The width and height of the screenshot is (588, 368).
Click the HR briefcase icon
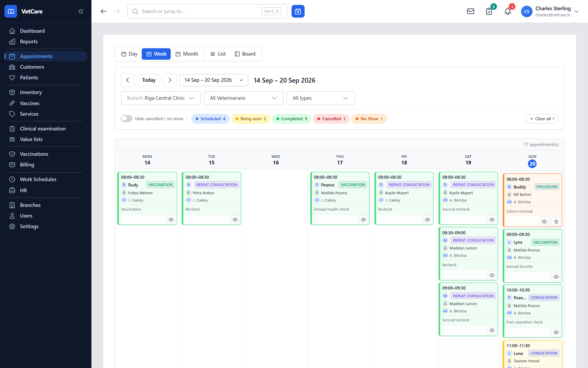pyautogui.click(x=12, y=190)
